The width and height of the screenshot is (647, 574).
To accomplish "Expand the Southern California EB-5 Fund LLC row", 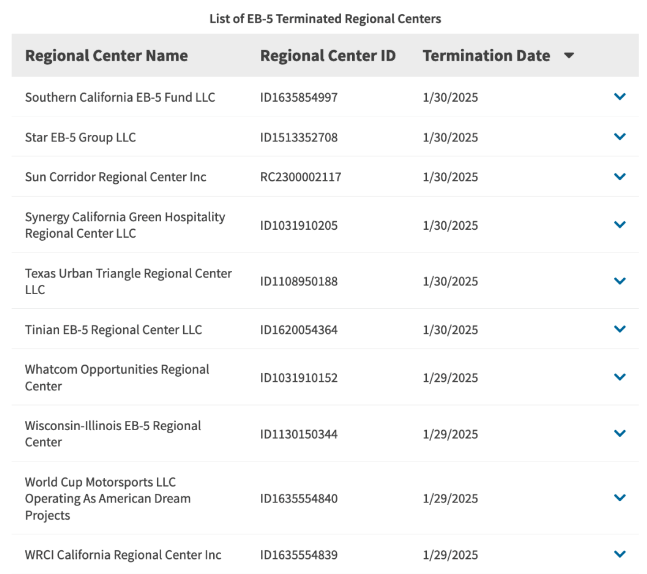I will [x=620, y=97].
